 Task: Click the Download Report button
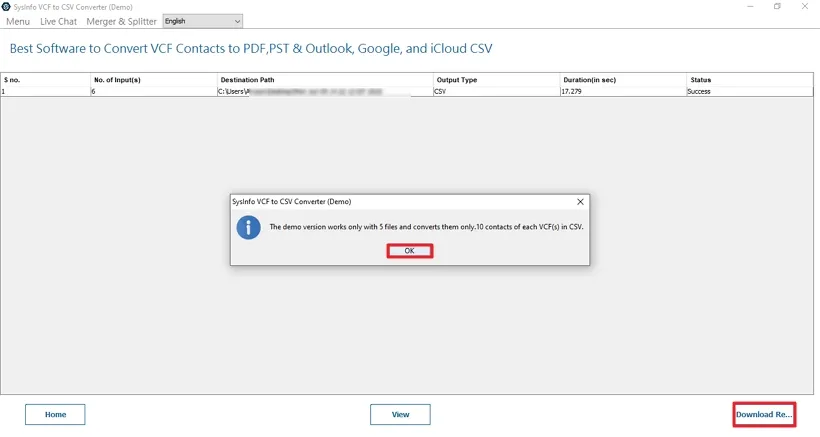[x=764, y=414]
